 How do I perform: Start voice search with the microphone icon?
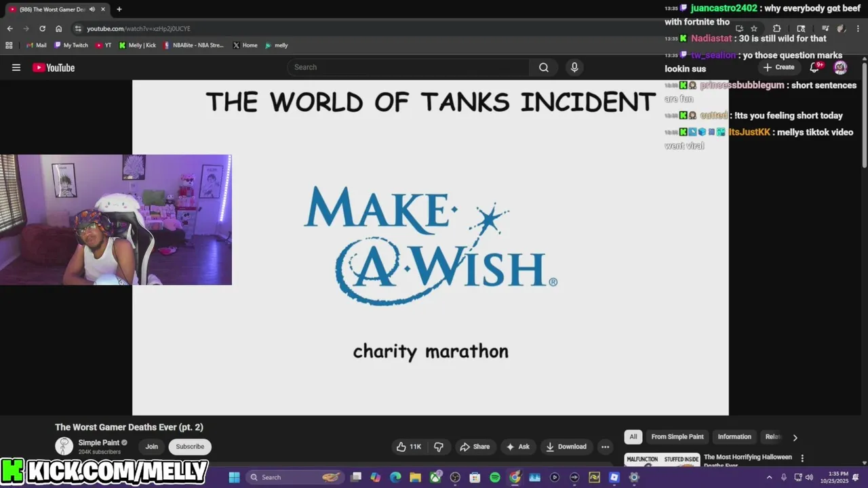coord(574,67)
